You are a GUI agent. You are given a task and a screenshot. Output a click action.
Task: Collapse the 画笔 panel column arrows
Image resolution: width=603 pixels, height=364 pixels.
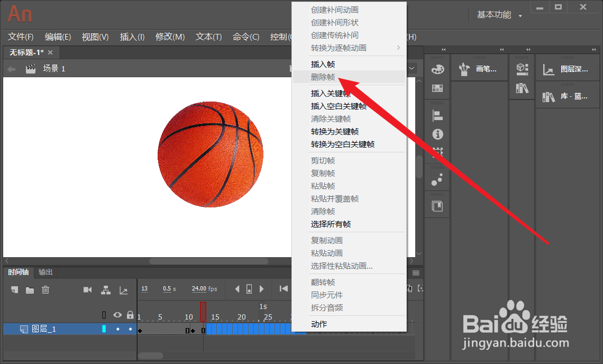point(501,50)
